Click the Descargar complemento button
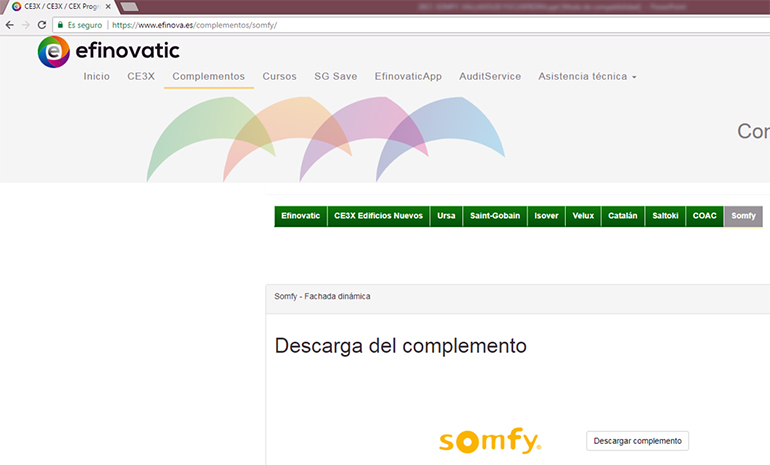 coord(637,441)
